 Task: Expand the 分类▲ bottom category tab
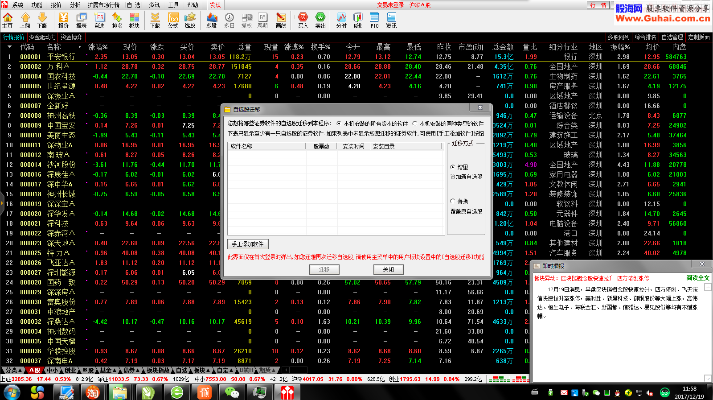pyautogui.click(x=12, y=370)
